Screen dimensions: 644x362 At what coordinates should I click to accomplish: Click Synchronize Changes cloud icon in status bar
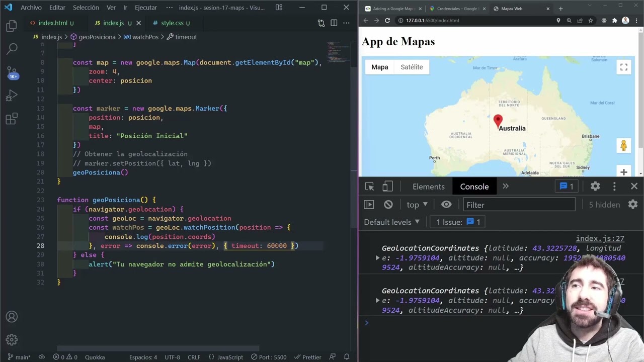(x=42, y=357)
